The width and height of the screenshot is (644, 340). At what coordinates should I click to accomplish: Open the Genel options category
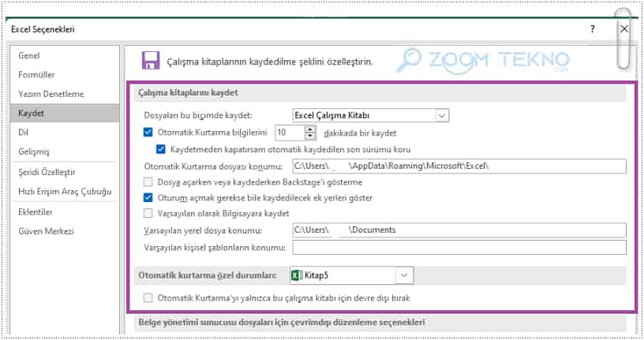28,55
